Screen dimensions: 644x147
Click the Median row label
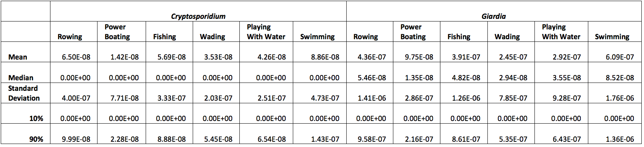[x=21, y=78]
